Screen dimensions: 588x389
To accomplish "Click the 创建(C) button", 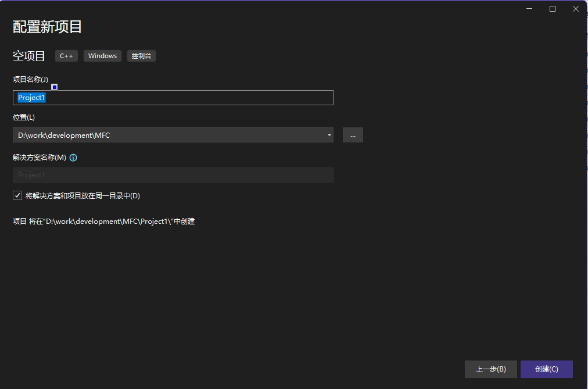I will [x=546, y=369].
